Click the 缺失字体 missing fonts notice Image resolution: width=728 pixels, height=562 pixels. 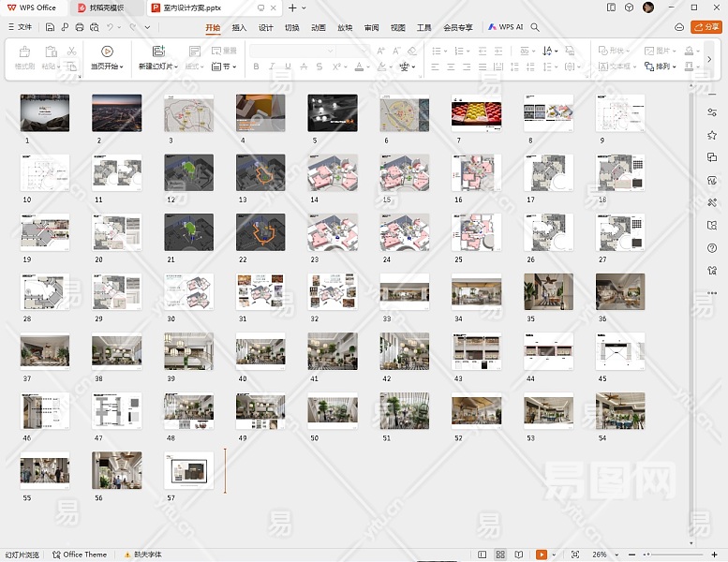point(142,555)
